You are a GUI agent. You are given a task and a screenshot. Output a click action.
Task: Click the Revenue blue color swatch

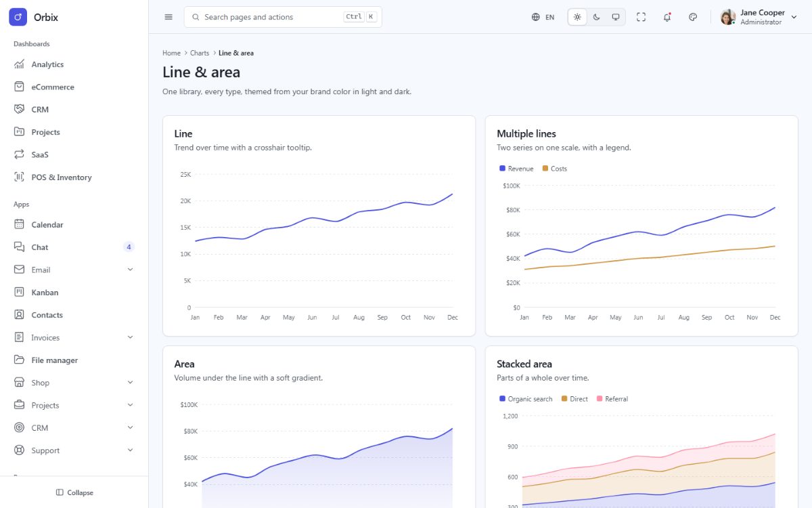coord(502,169)
